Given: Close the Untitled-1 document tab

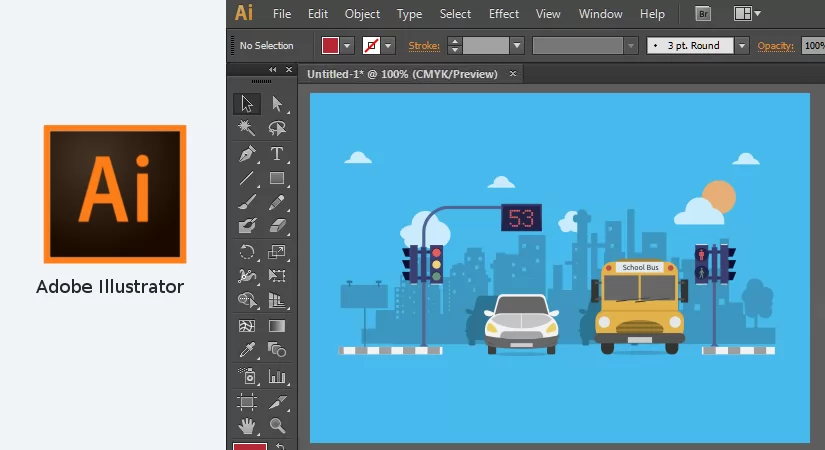Looking at the screenshot, I should (x=513, y=74).
